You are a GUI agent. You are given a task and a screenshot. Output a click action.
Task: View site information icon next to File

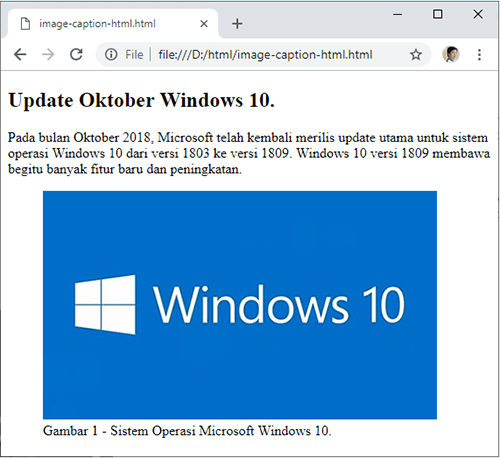point(111,54)
